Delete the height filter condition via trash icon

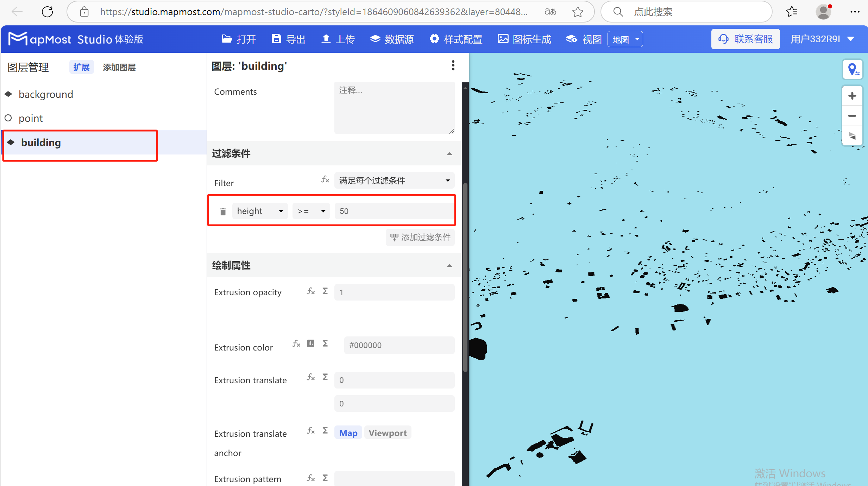[x=222, y=211]
